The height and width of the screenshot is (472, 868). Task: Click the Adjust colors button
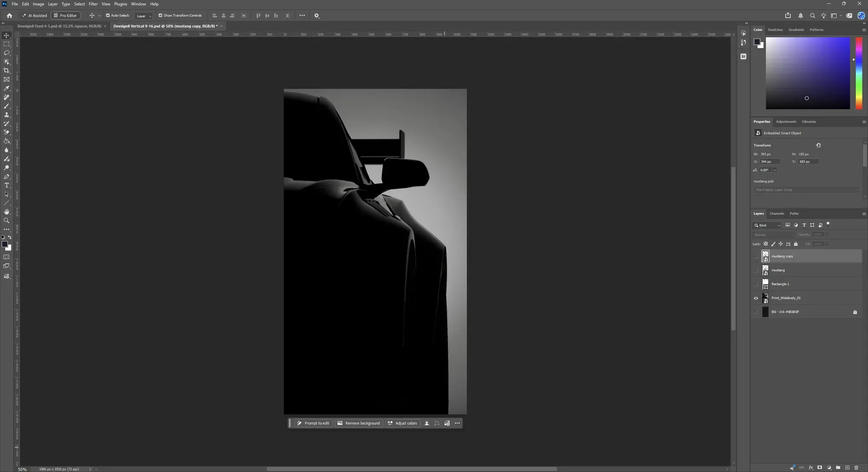pos(402,423)
